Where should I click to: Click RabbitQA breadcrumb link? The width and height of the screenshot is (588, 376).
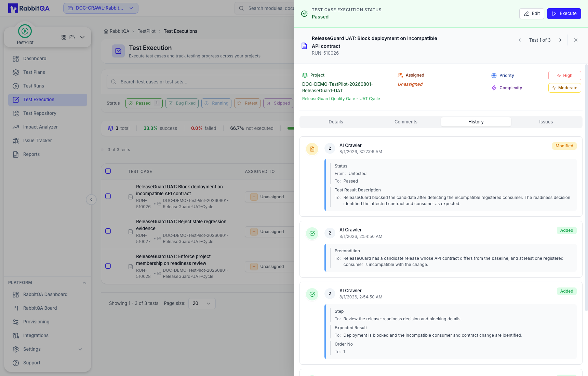pos(119,31)
